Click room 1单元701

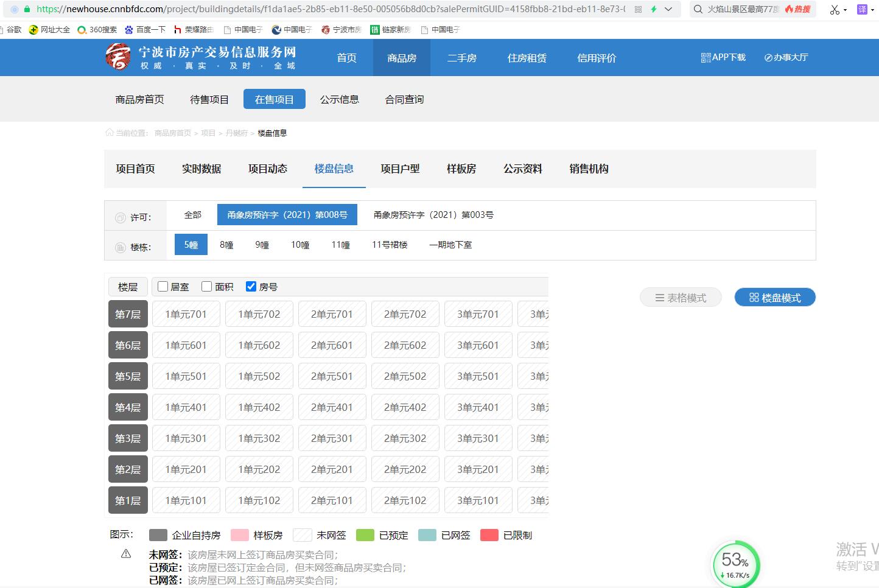(186, 314)
